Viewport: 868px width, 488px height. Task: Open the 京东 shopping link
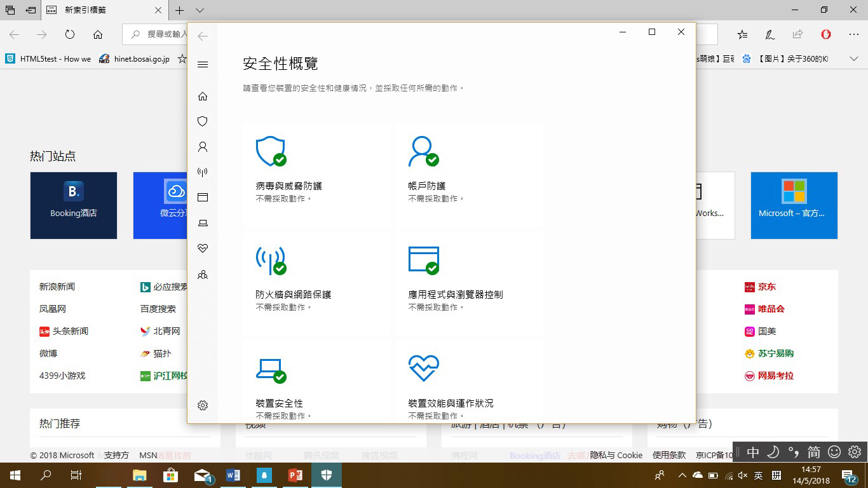760,287
